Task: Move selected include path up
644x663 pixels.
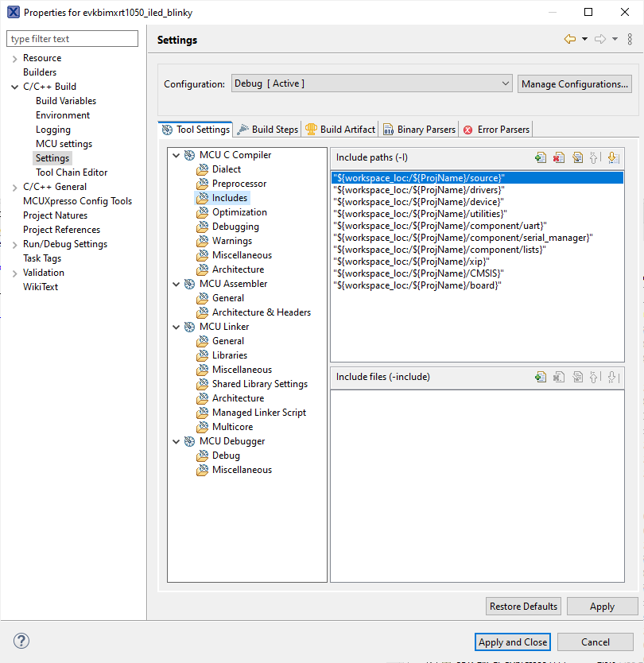Action: [595, 157]
